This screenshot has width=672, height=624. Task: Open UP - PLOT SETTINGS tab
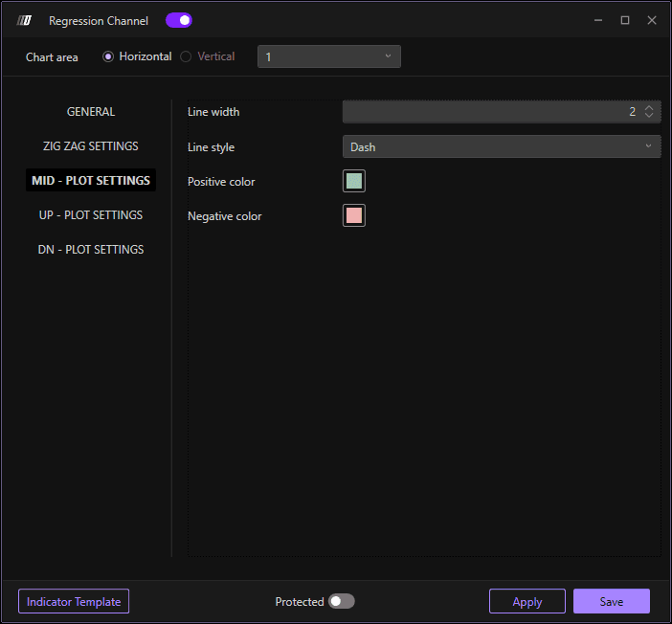point(91,215)
